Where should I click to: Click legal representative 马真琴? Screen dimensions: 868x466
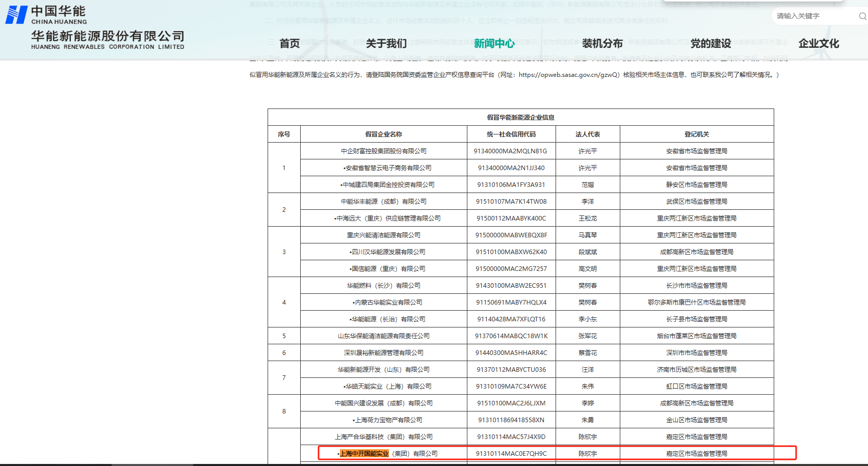pos(588,235)
